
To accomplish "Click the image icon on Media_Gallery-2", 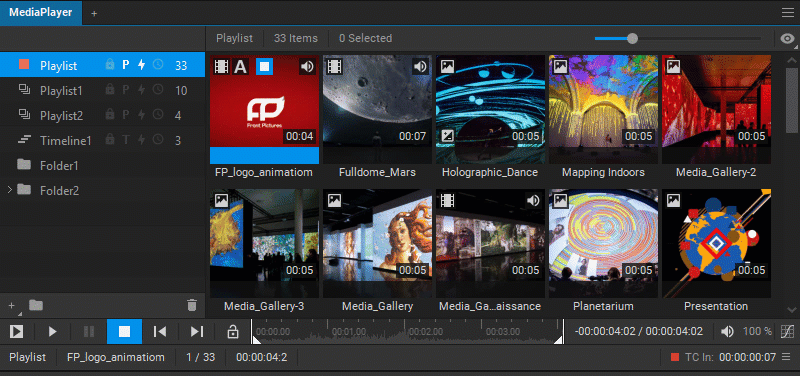I will (x=674, y=66).
